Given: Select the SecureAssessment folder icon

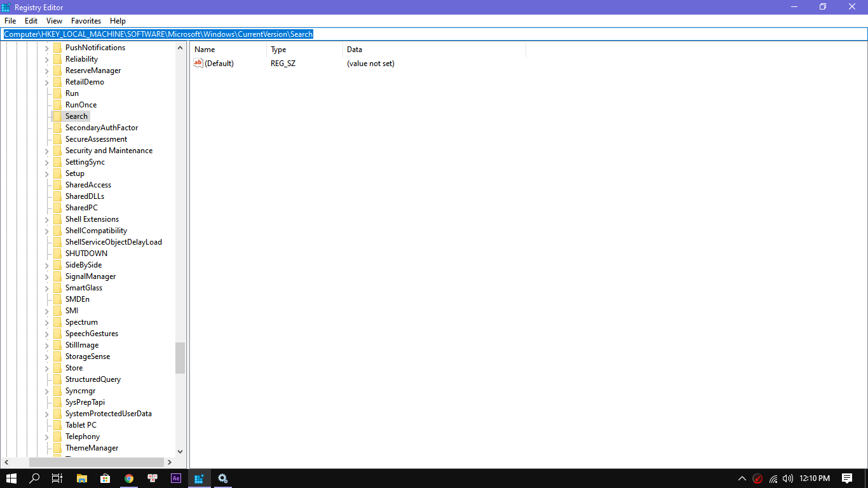Looking at the screenshot, I should click(57, 139).
